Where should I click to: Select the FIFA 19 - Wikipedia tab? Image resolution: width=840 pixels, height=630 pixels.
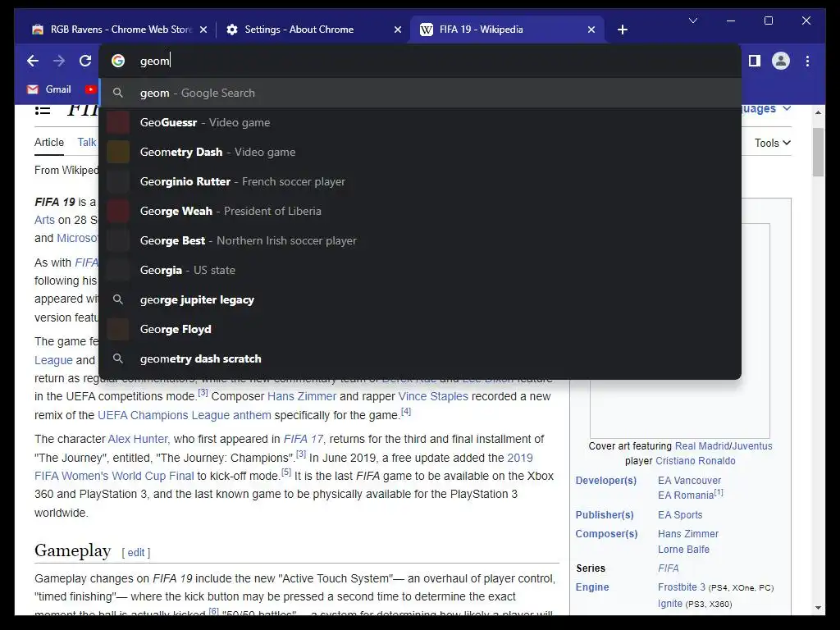[506, 30]
